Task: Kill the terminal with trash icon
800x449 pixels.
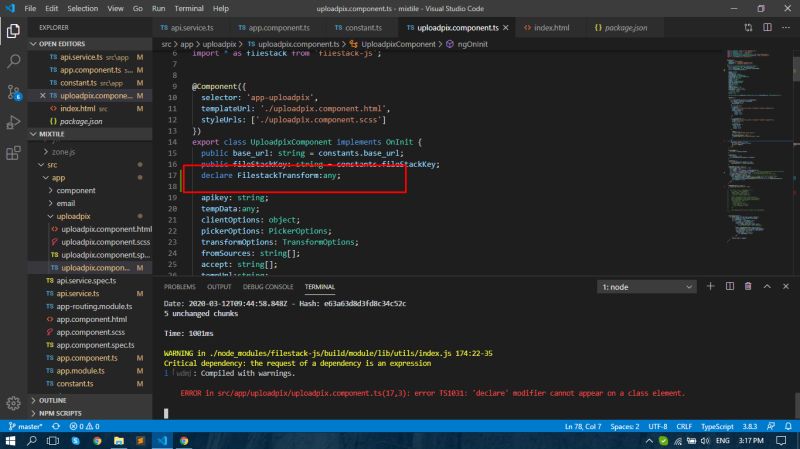Action: 748,287
